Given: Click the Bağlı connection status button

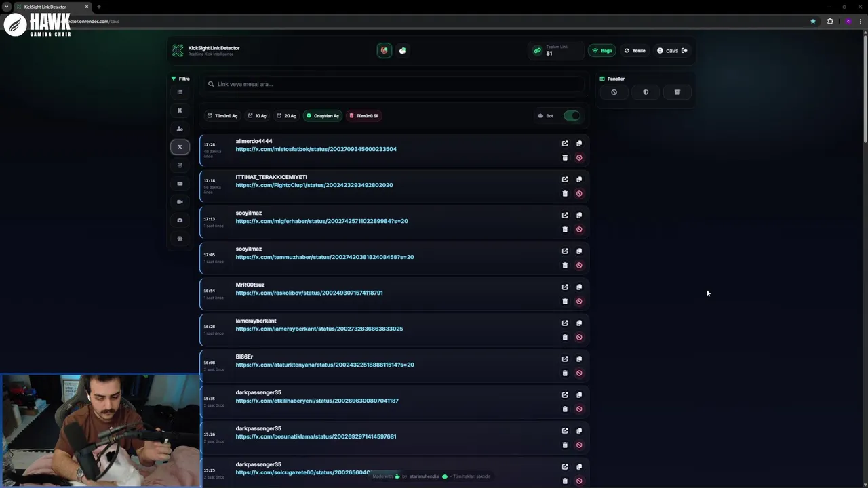Looking at the screenshot, I should (602, 51).
